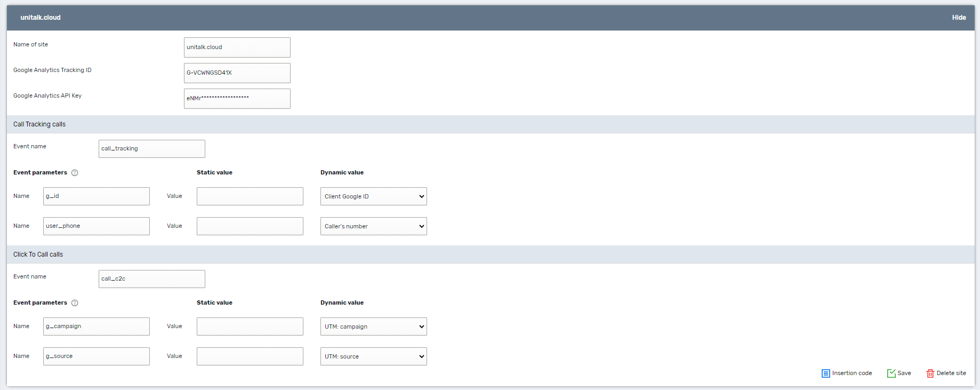
Task: Open the Client Google ID dropdown
Action: tap(373, 196)
